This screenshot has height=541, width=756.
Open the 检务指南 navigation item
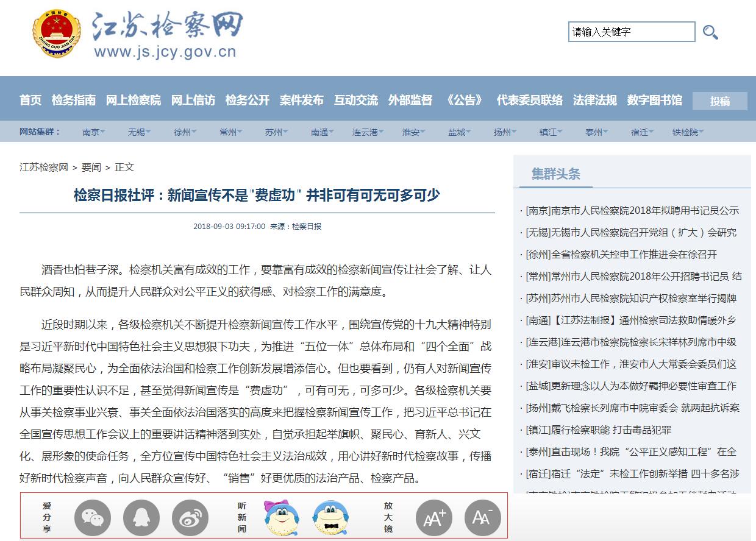pyautogui.click(x=74, y=100)
